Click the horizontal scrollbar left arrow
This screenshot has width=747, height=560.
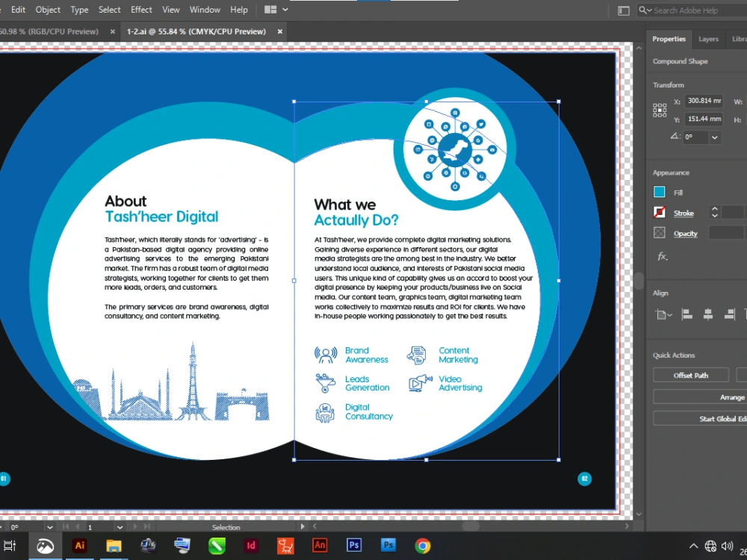(x=314, y=526)
